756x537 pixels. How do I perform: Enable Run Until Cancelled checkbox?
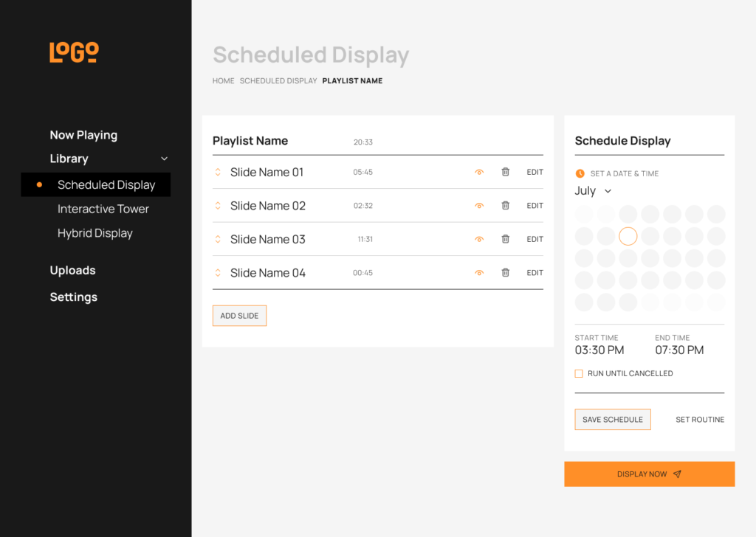click(579, 374)
